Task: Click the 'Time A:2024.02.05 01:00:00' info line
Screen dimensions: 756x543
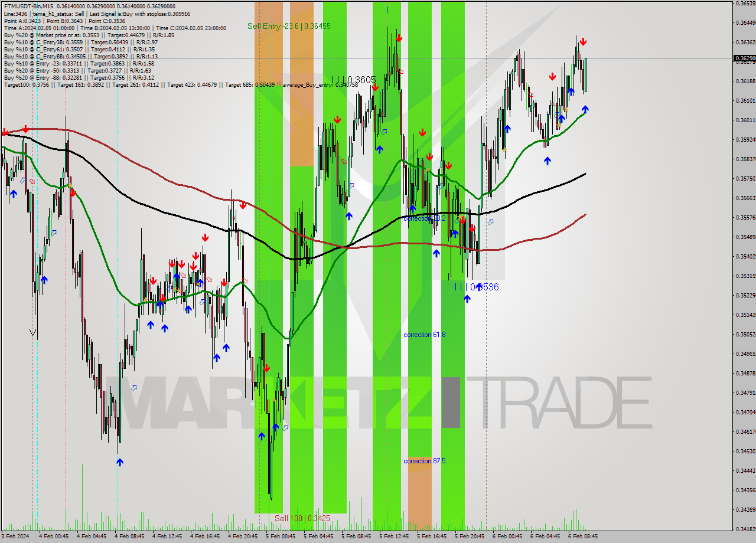Action: pos(115,28)
